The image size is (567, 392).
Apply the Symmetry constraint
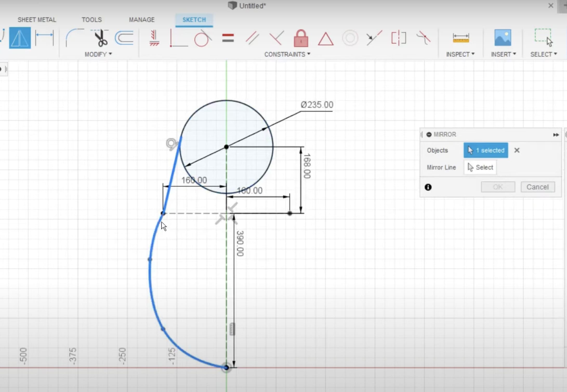click(x=399, y=38)
